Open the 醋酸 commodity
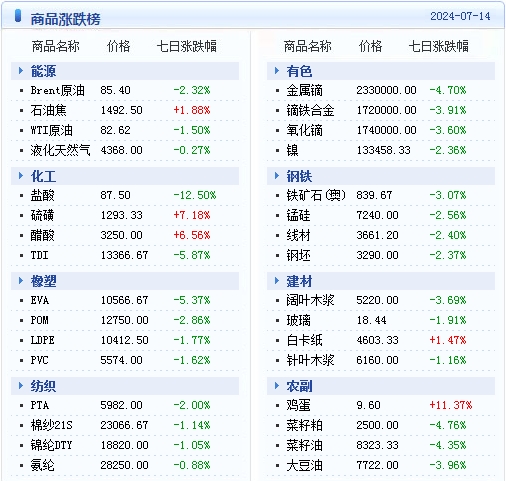The width and height of the screenshot is (506, 481). pyautogui.click(x=42, y=235)
